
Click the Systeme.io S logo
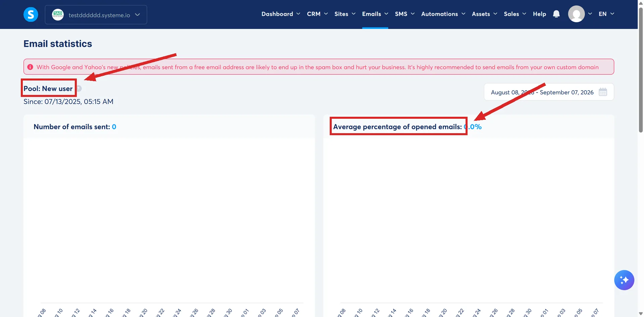(x=31, y=14)
